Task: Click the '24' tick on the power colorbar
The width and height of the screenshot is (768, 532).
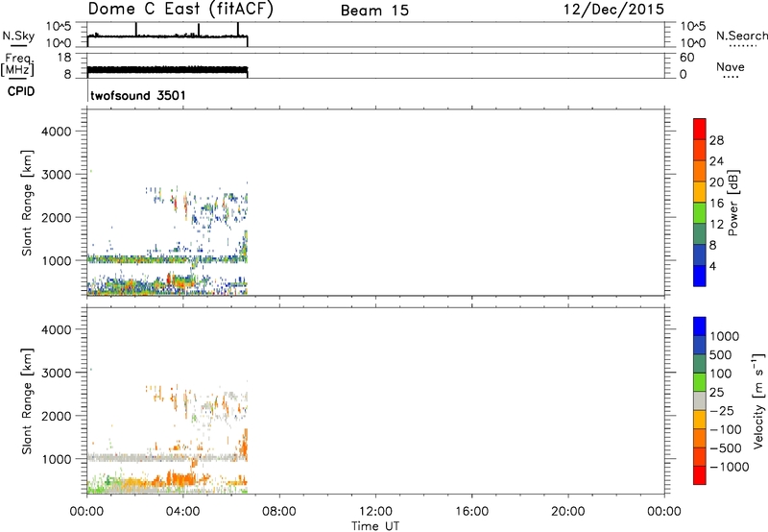Action: [x=716, y=161]
